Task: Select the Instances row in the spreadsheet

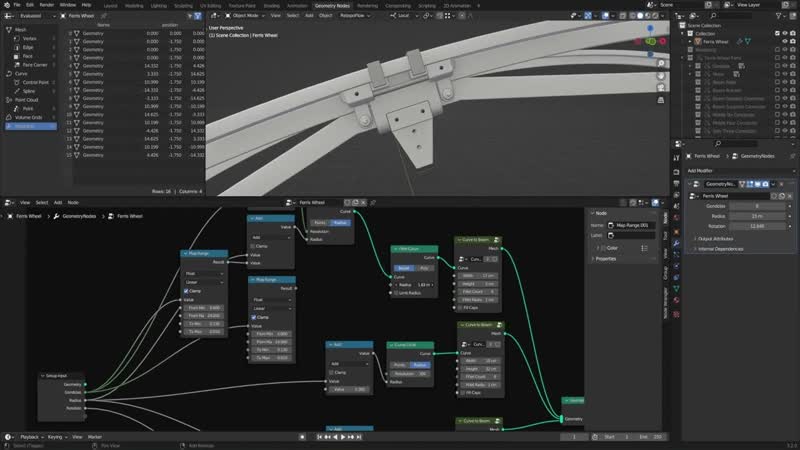Action: pos(31,126)
